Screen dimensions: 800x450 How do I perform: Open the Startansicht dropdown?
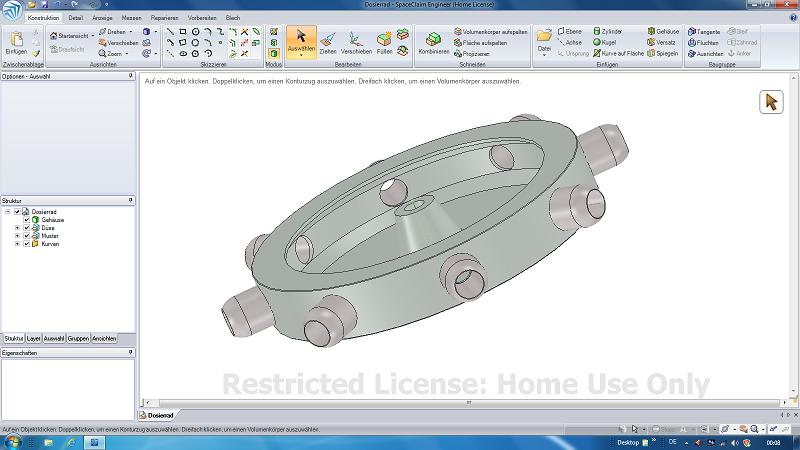pos(92,36)
